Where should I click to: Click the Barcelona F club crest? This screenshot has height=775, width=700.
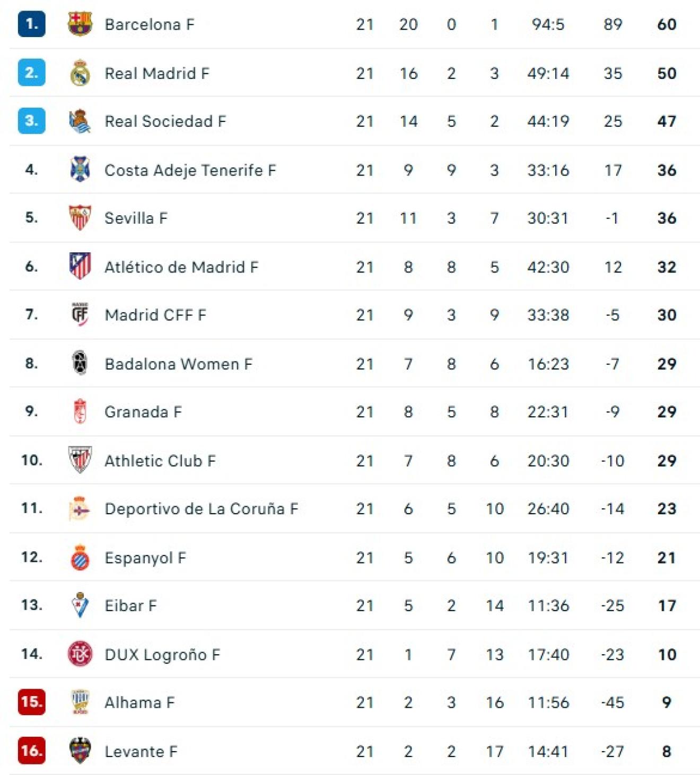pos(80,24)
